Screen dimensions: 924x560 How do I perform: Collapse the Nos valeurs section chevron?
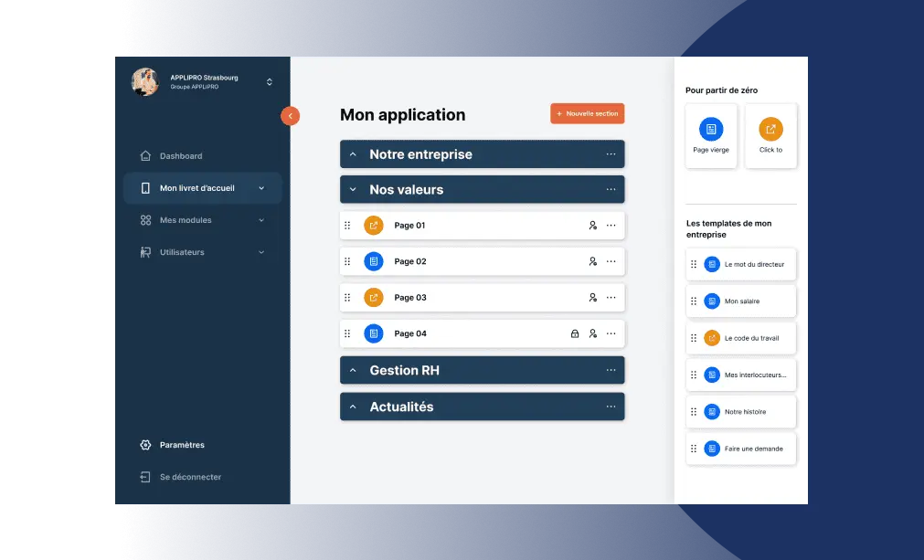[x=353, y=190]
